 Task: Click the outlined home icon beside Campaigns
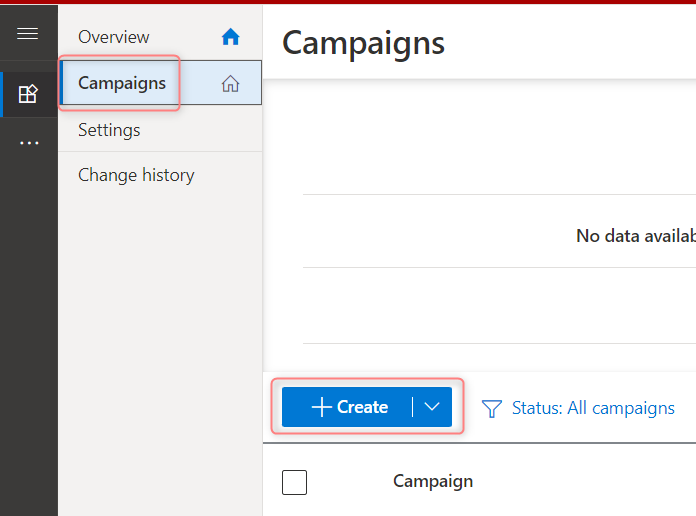231,84
